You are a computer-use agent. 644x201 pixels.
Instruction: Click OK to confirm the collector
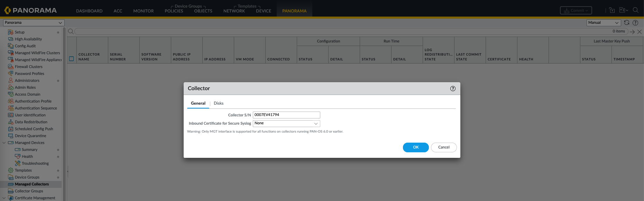(x=416, y=147)
